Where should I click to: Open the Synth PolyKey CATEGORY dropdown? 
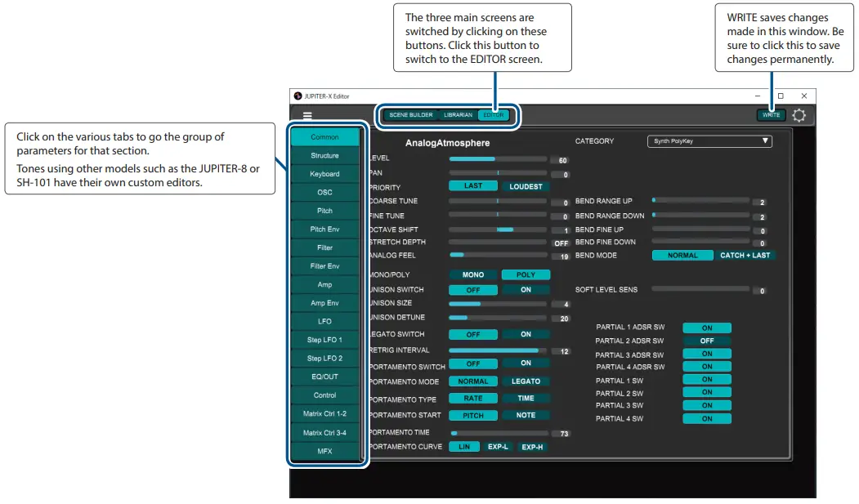coord(709,140)
